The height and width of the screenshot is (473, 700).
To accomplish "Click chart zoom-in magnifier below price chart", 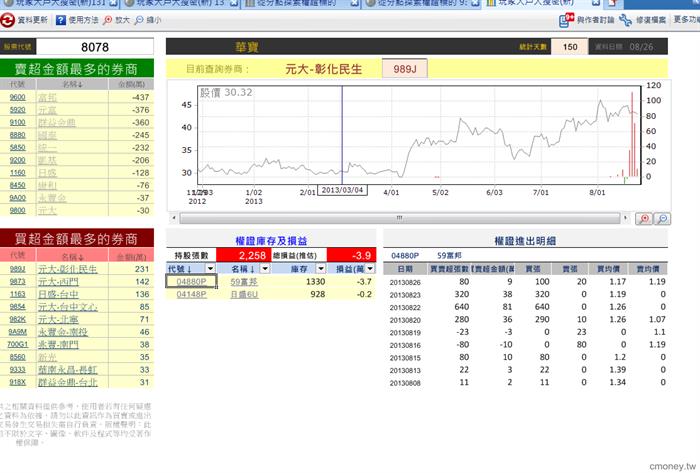I will [x=644, y=219].
